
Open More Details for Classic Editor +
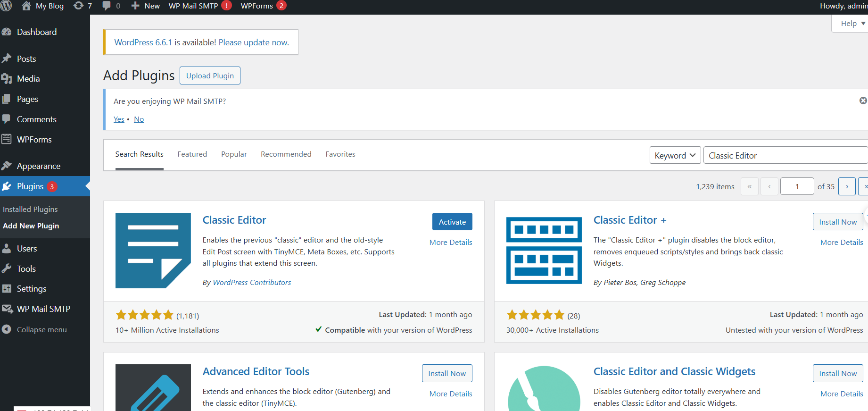tap(842, 242)
